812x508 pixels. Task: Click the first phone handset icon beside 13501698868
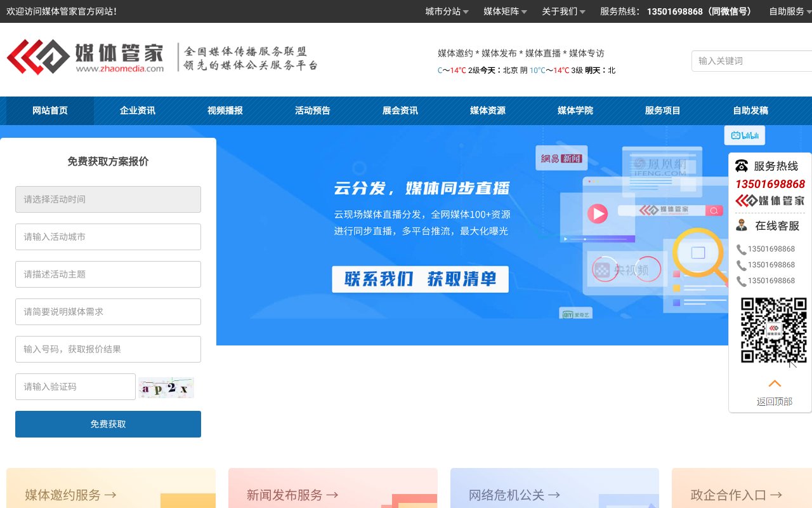(x=741, y=249)
